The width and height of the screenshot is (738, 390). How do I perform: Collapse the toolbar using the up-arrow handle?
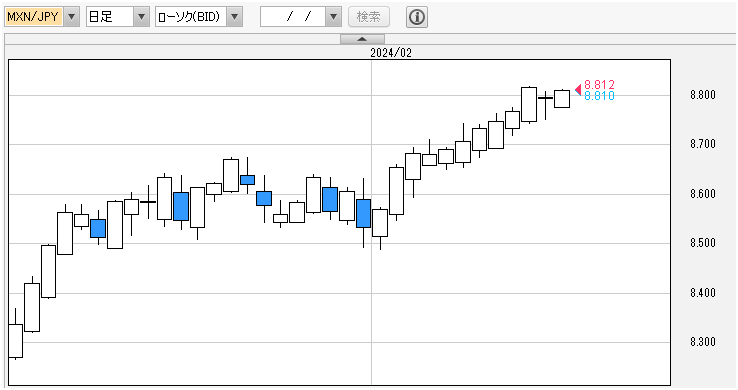[x=362, y=39]
